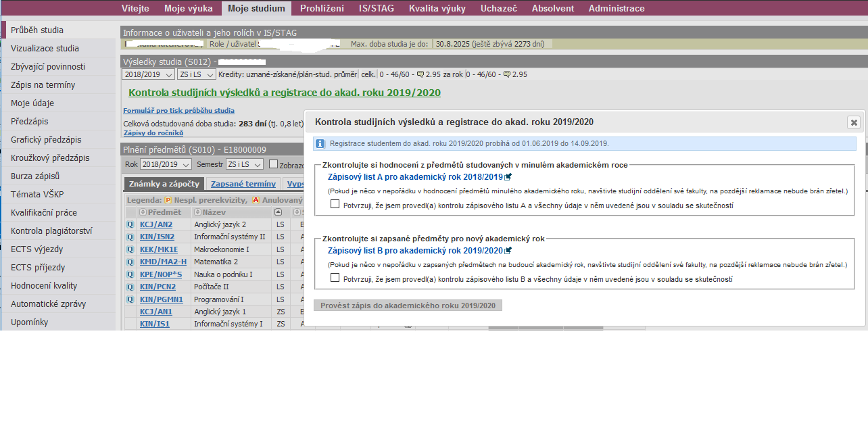Click the external link icon after Zápisový list A
Screen dimensions: 868x438
tap(508, 177)
